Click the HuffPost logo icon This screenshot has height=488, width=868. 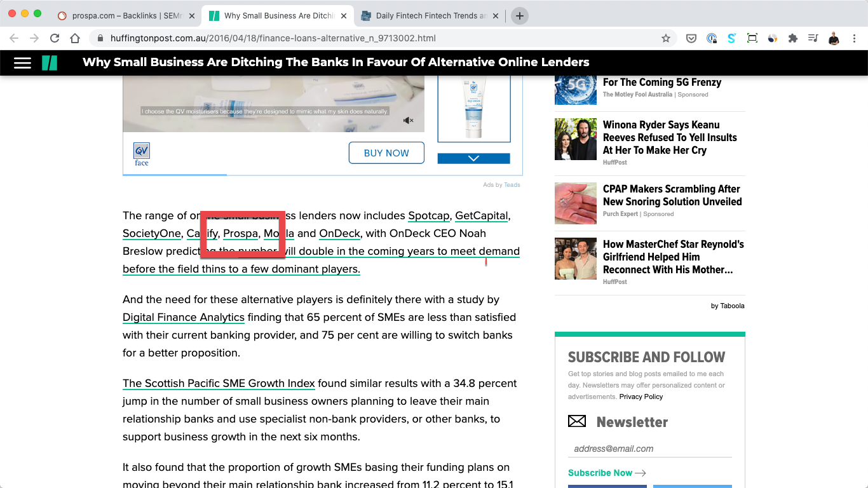point(50,62)
